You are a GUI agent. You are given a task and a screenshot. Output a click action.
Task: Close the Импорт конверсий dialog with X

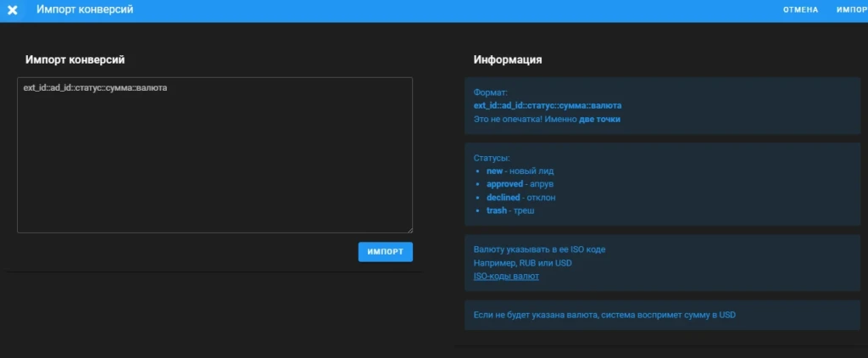pyautogui.click(x=13, y=10)
